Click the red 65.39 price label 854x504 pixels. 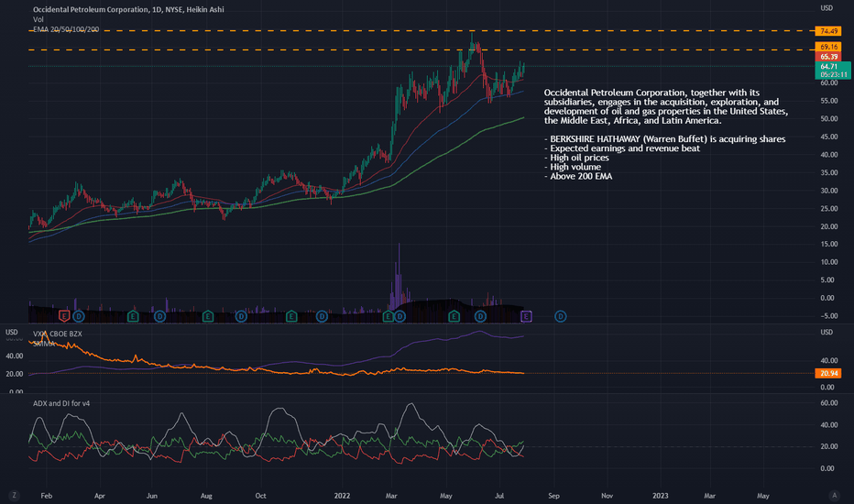[x=828, y=57]
